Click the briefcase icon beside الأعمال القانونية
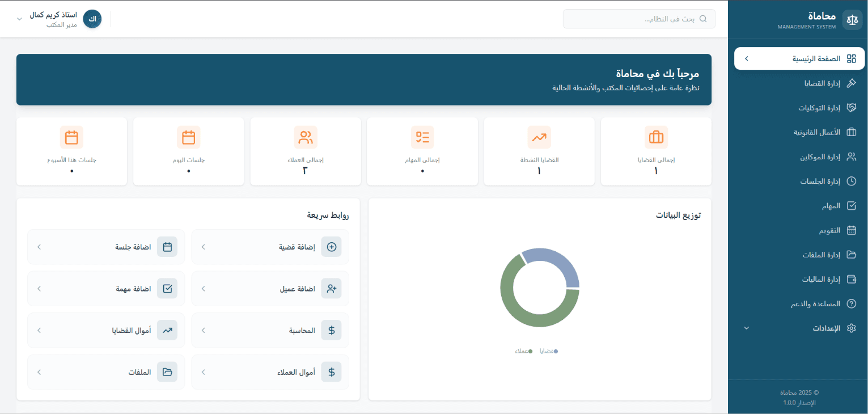Image resolution: width=868 pixels, height=414 pixels. 851,132
